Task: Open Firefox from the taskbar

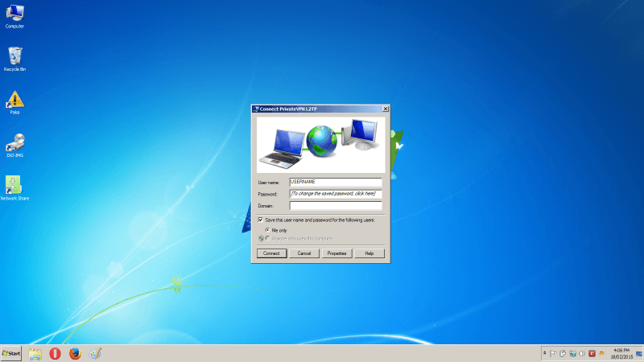Action: point(75,353)
